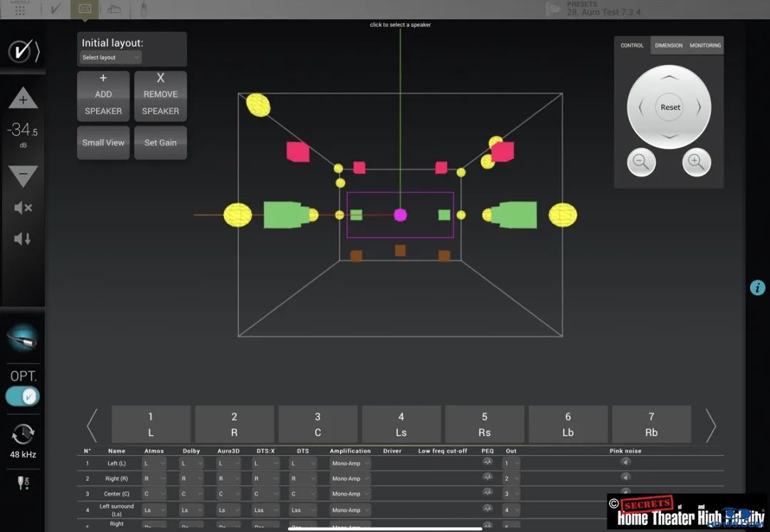
Task: Open the blue info icon
Action: 757,288
